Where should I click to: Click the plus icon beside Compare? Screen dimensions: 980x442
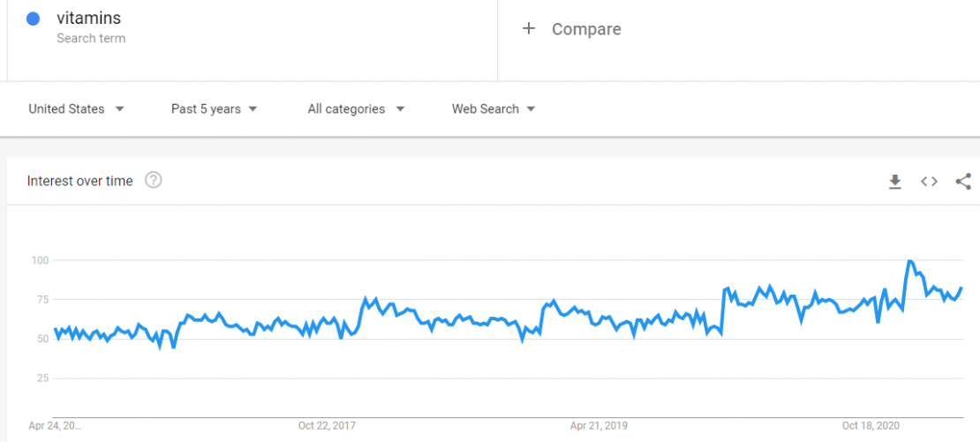pos(529,29)
